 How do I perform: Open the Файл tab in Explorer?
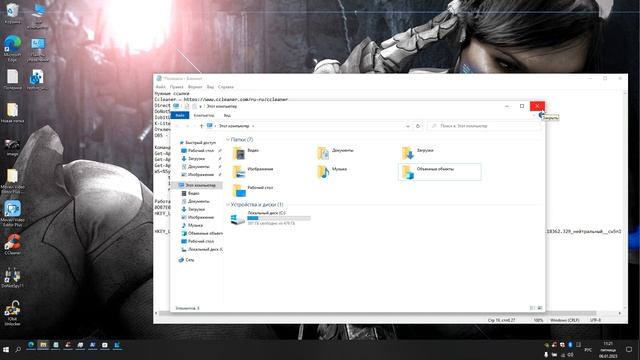[x=180, y=116]
